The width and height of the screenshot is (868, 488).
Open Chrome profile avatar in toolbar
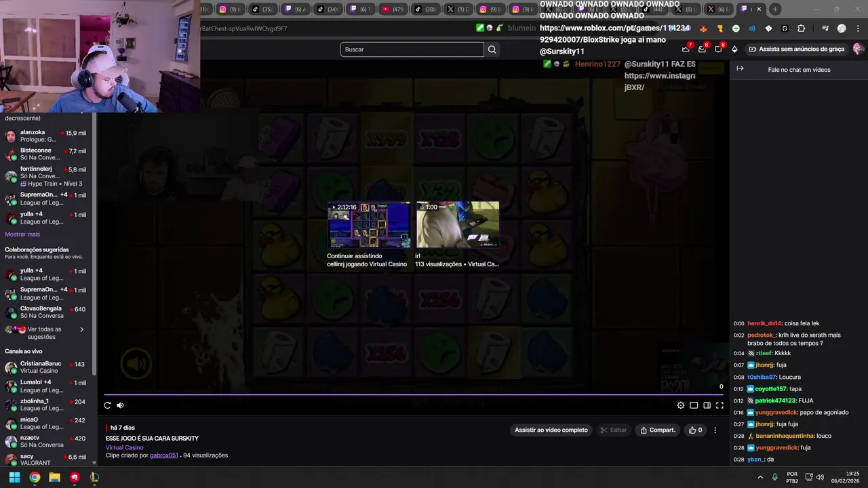[842, 28]
